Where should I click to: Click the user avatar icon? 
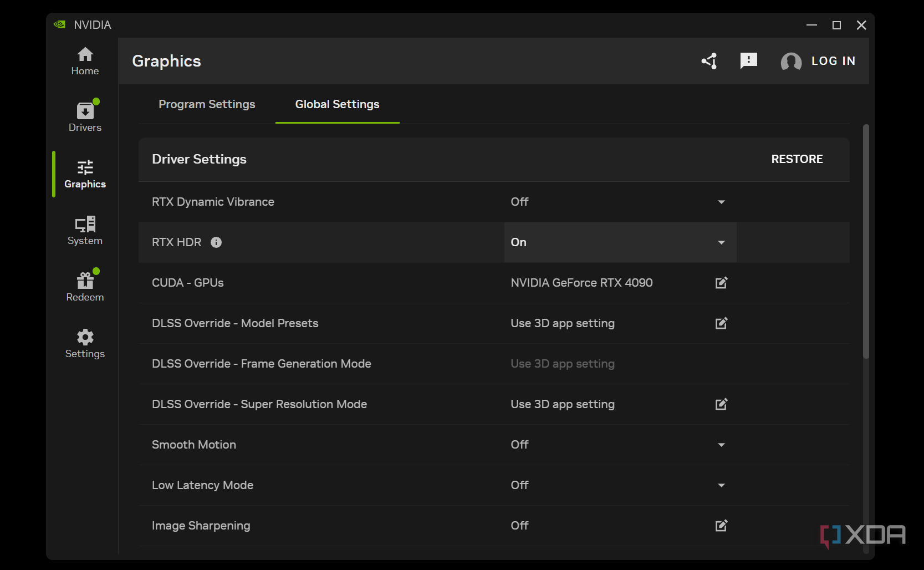[x=791, y=62]
